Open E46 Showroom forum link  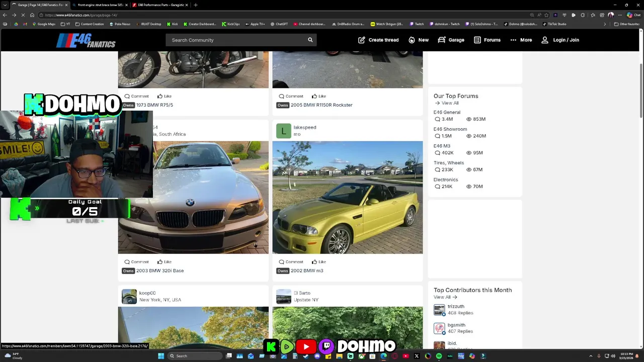[x=450, y=129]
